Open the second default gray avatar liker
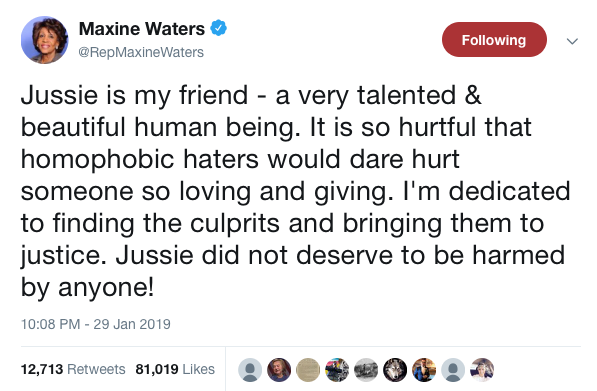Viewport: 597px width, 391px height. pyautogui.click(x=453, y=370)
